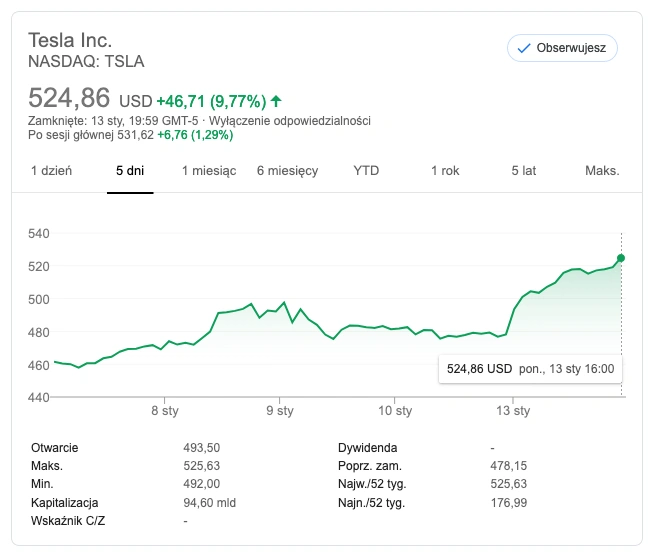Image resolution: width=654 pixels, height=556 pixels.
Task: Click the Najw./52 tyg. label
Action: point(372,484)
